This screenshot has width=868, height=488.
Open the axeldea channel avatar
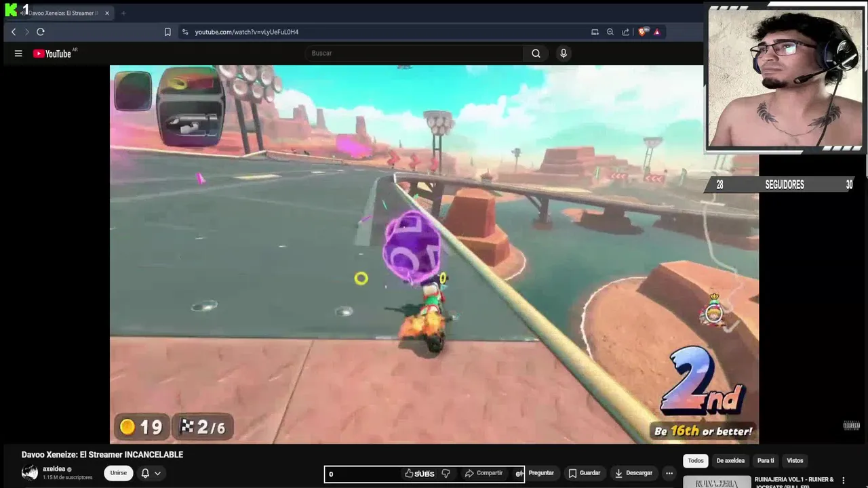[29, 473]
